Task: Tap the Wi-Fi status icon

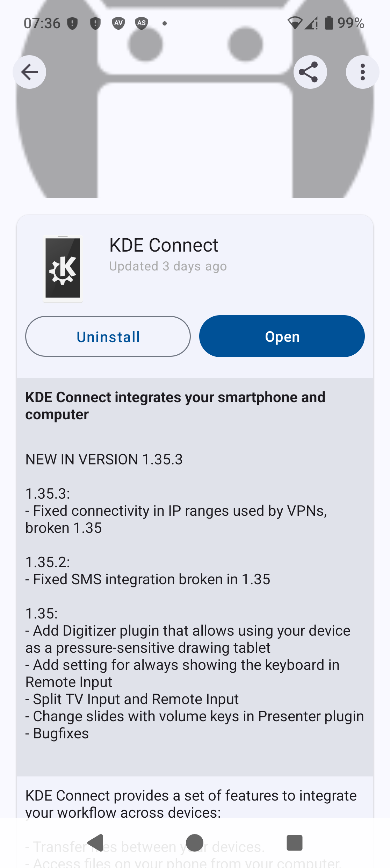Action: point(295,23)
